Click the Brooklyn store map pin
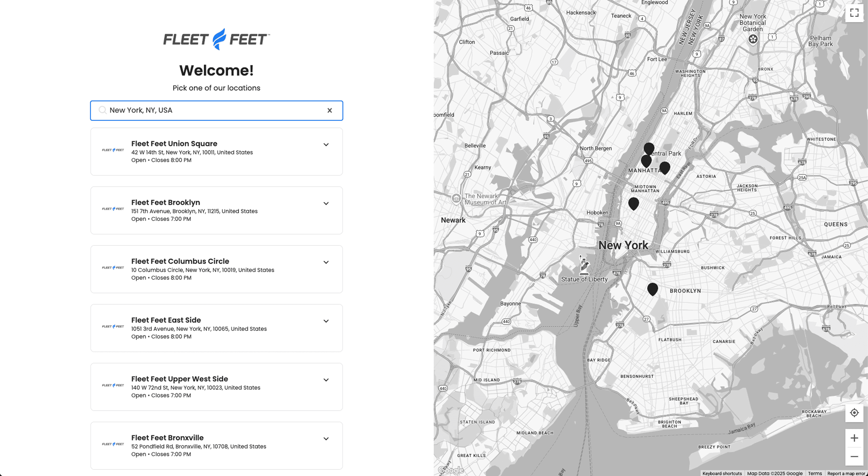Image resolution: width=868 pixels, height=476 pixels. tap(652, 289)
